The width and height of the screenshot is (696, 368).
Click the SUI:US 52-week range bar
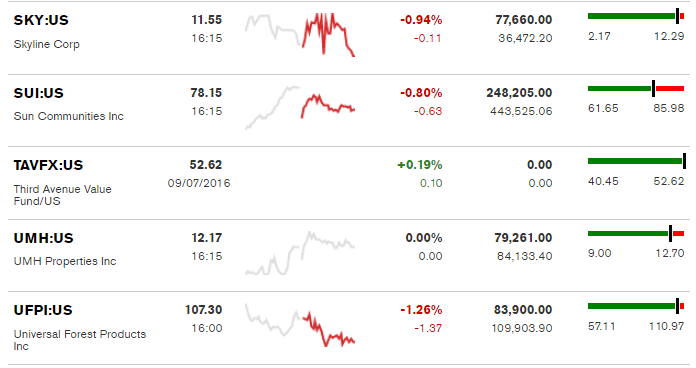[x=636, y=89]
